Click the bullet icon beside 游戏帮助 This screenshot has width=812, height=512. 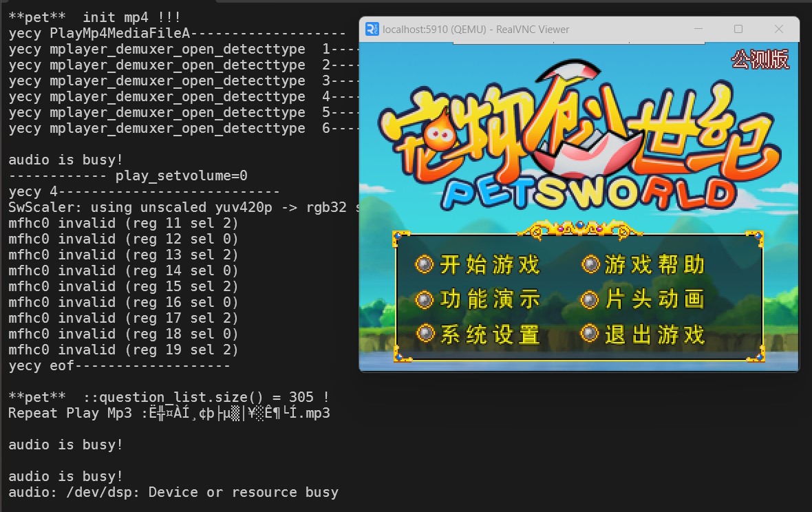coord(590,264)
